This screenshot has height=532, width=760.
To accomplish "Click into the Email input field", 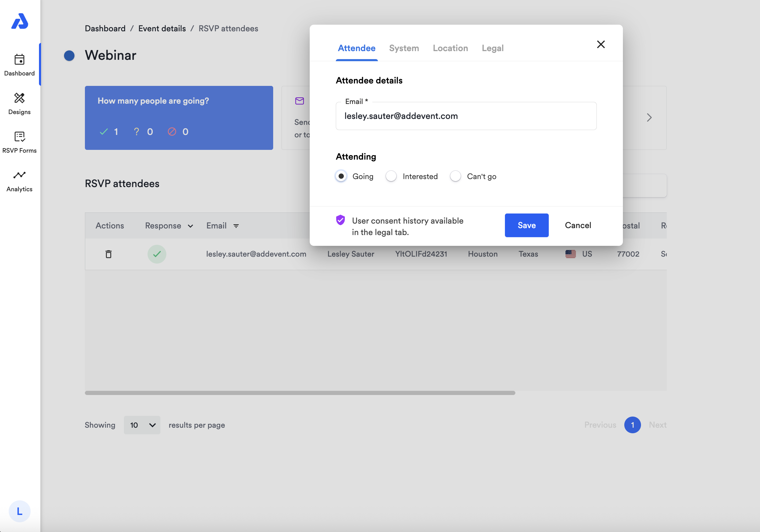I will [466, 116].
